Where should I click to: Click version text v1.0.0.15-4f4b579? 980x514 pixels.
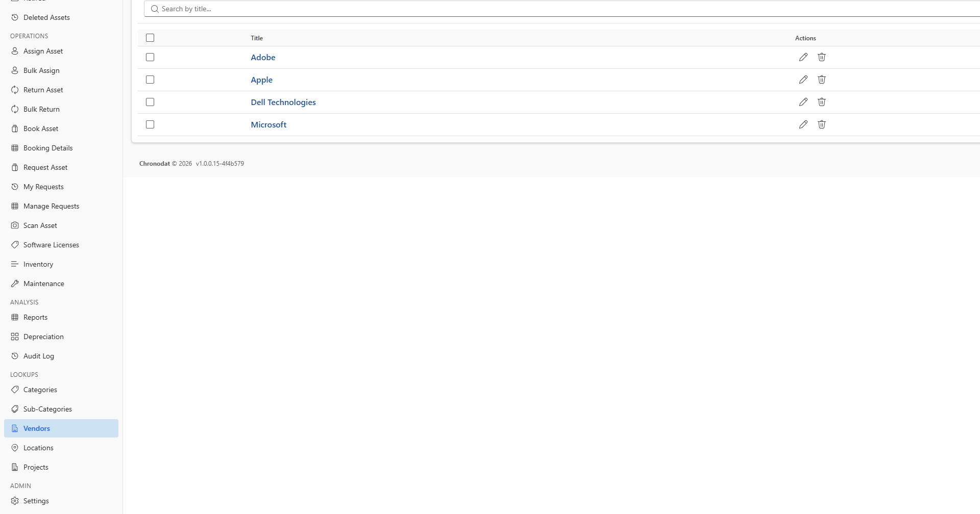220,164
